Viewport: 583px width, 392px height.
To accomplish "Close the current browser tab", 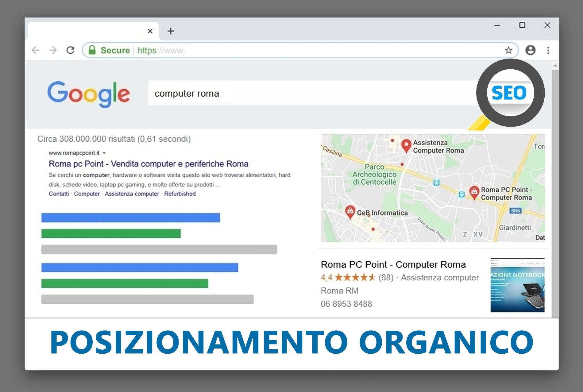I will tap(150, 31).
